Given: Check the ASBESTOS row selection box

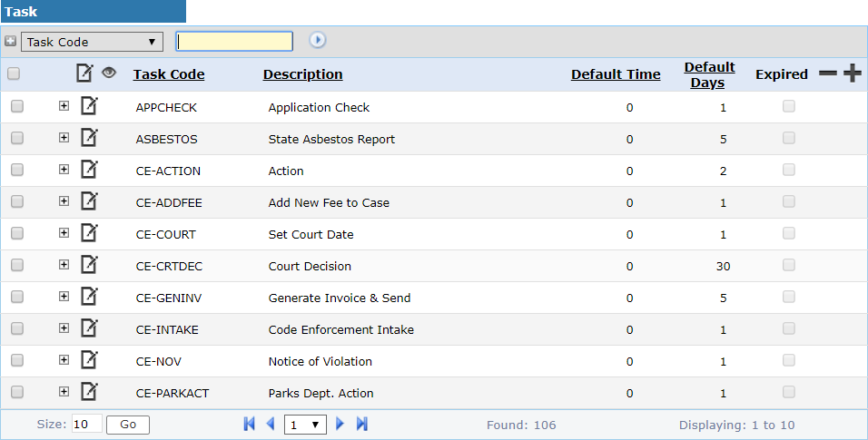Looking at the screenshot, I should 17,138.
